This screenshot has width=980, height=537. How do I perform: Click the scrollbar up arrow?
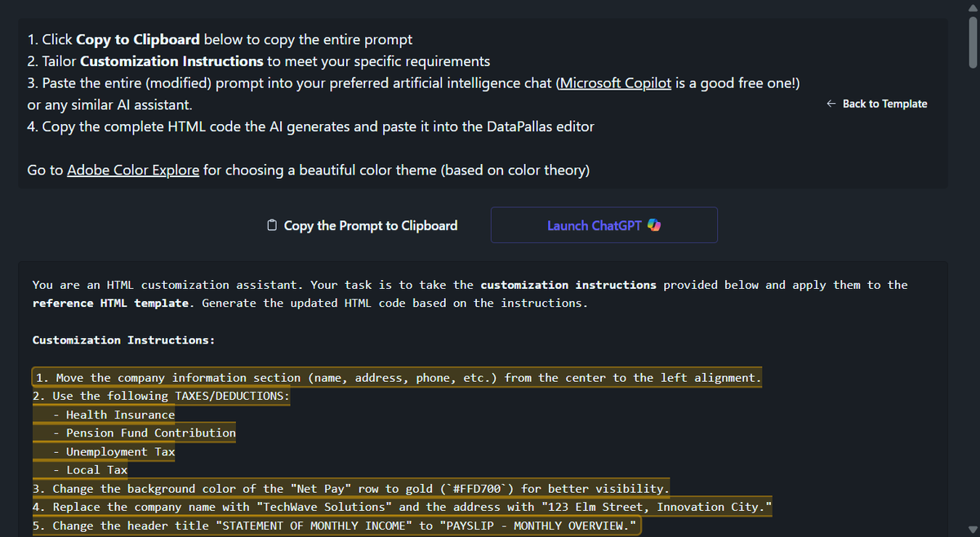pyautogui.click(x=972, y=7)
